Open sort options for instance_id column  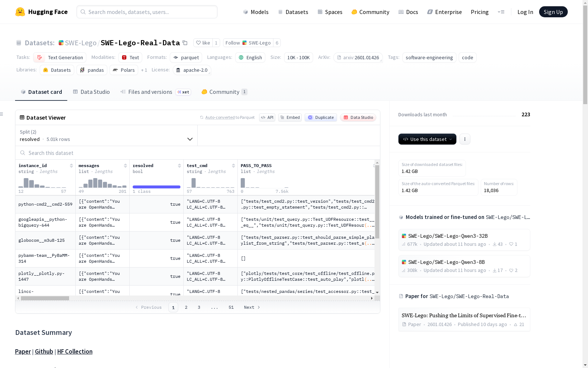tap(71, 166)
